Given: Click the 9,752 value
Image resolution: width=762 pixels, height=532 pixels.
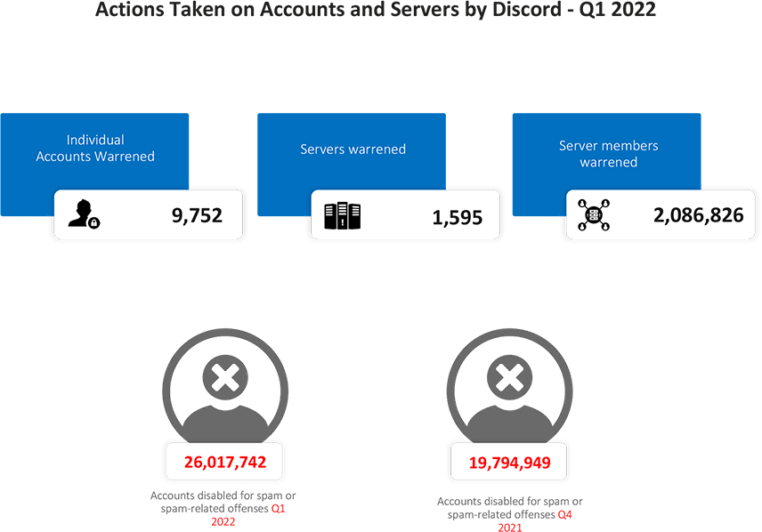Looking at the screenshot, I should click(197, 215).
